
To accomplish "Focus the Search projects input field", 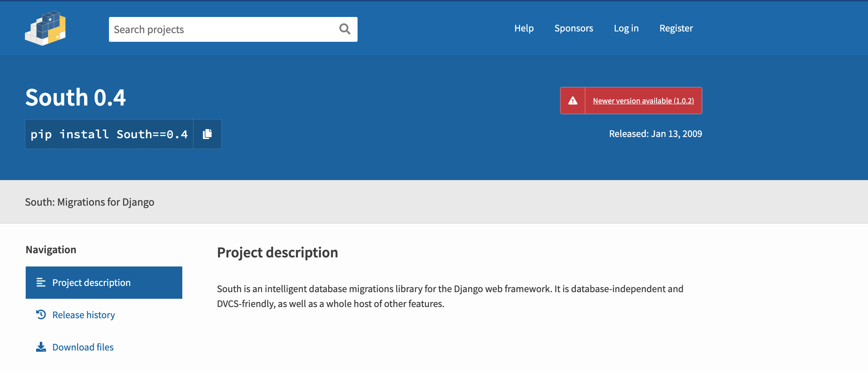I will click(233, 29).
